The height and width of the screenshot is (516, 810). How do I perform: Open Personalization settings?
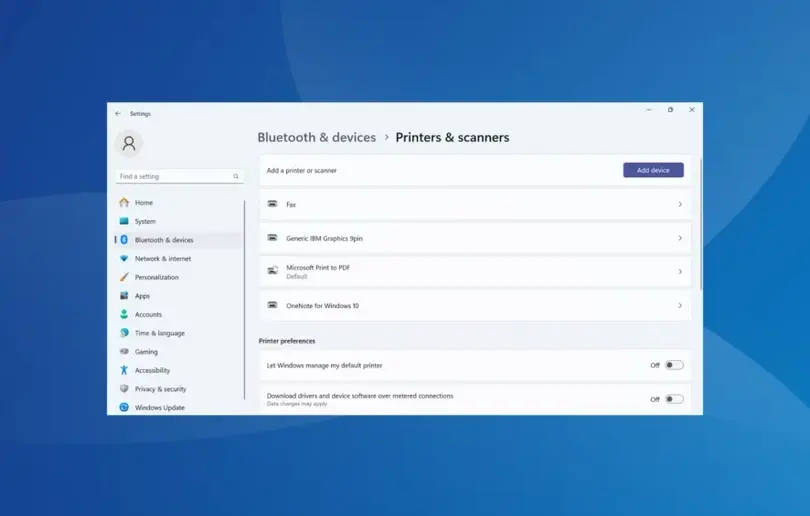pyautogui.click(x=179, y=277)
